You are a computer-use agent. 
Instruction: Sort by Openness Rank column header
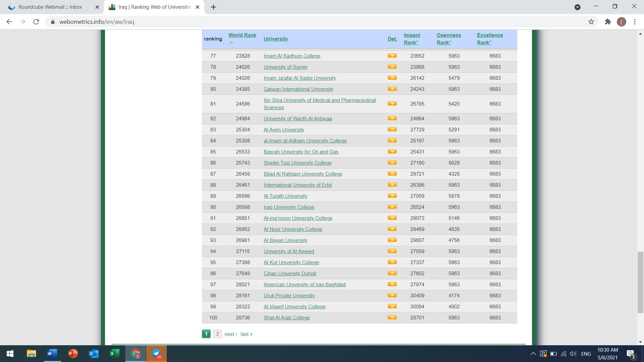[x=448, y=39]
